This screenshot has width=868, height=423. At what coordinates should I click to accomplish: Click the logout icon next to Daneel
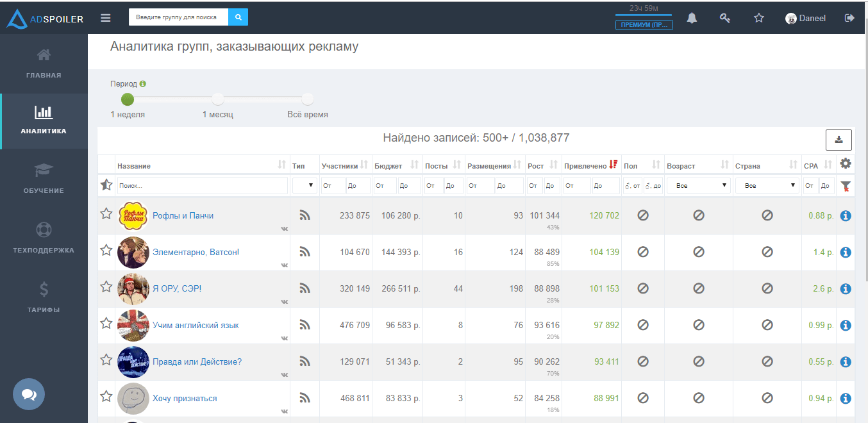coord(850,18)
